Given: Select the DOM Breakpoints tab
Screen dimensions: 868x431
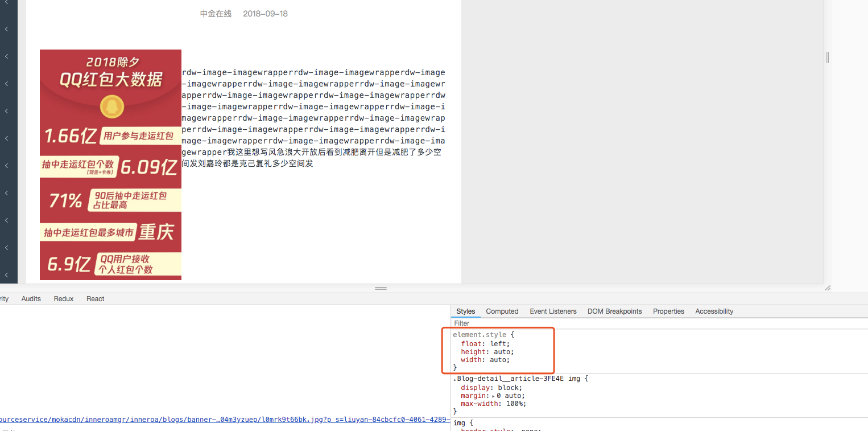Looking at the screenshot, I should point(614,311).
